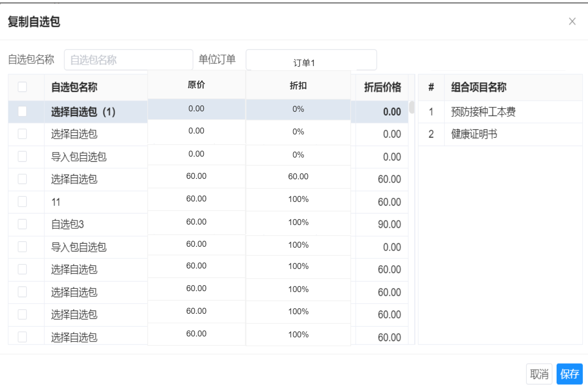Click the 保存 button
Screen dimensions: 588x391
point(569,374)
